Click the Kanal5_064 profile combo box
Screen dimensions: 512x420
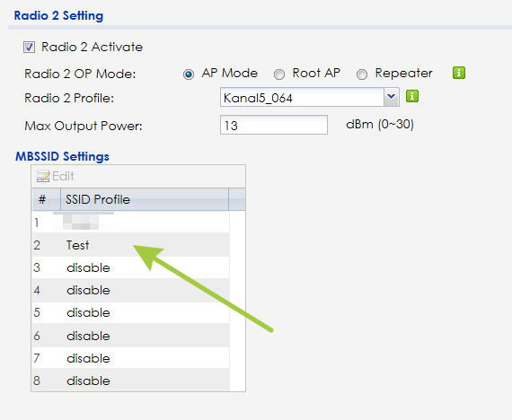coord(310,97)
